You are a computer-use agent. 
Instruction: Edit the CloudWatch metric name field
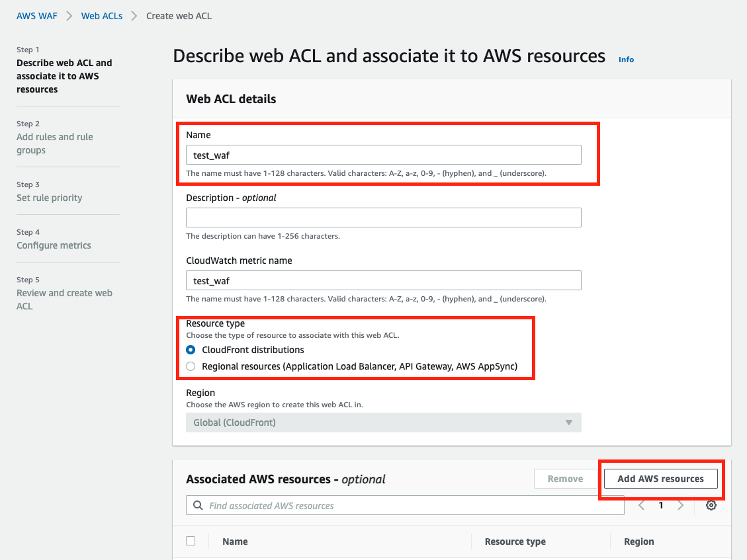tap(383, 280)
